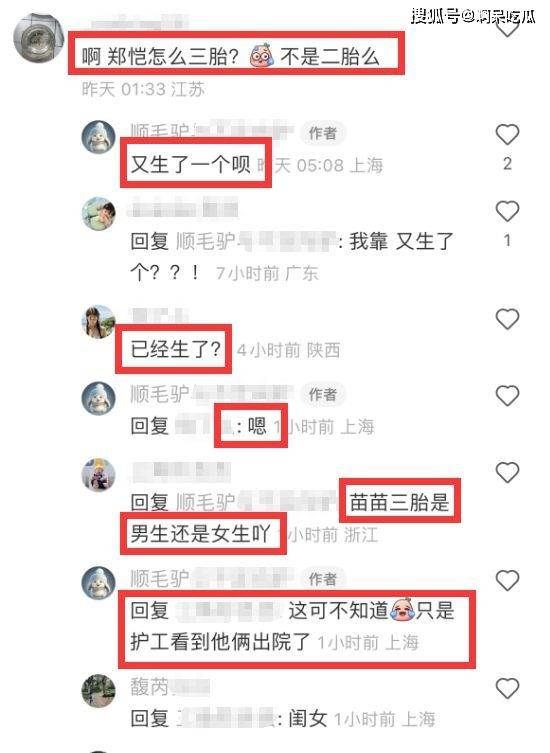
Task: Tap heart next to 闺女 reply
Action: (x=507, y=688)
